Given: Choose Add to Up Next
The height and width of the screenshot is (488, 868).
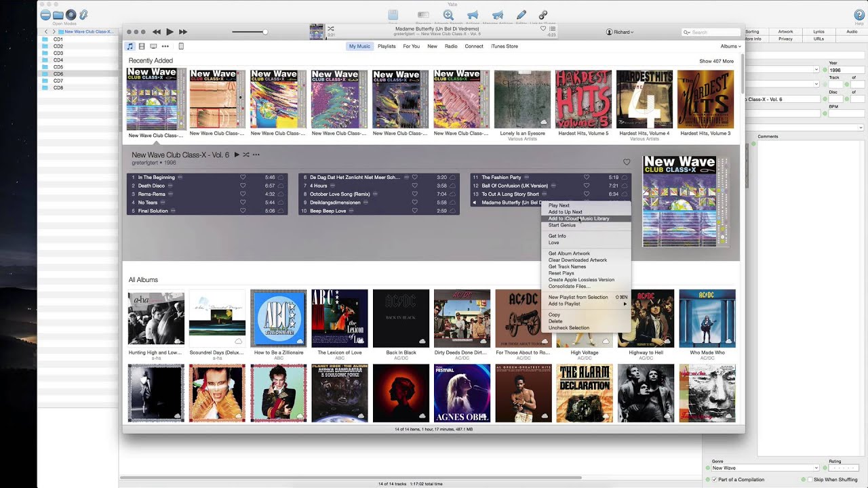Looking at the screenshot, I should 586,212.
